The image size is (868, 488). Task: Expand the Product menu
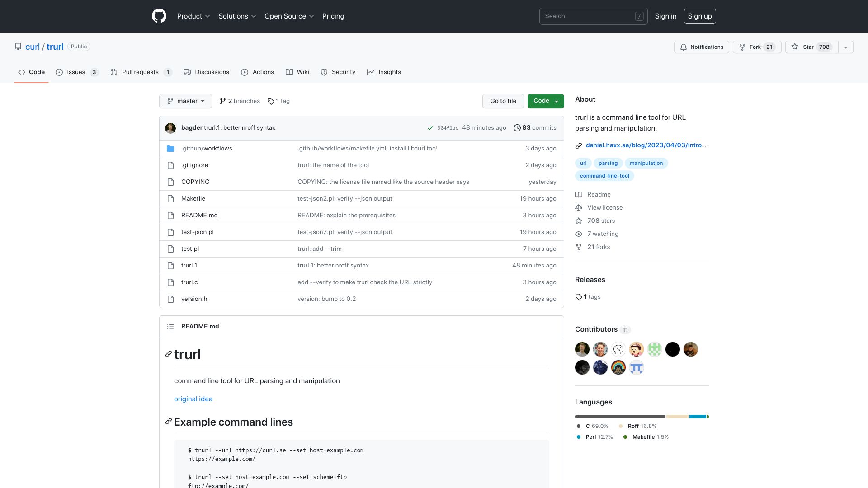pyautogui.click(x=193, y=16)
